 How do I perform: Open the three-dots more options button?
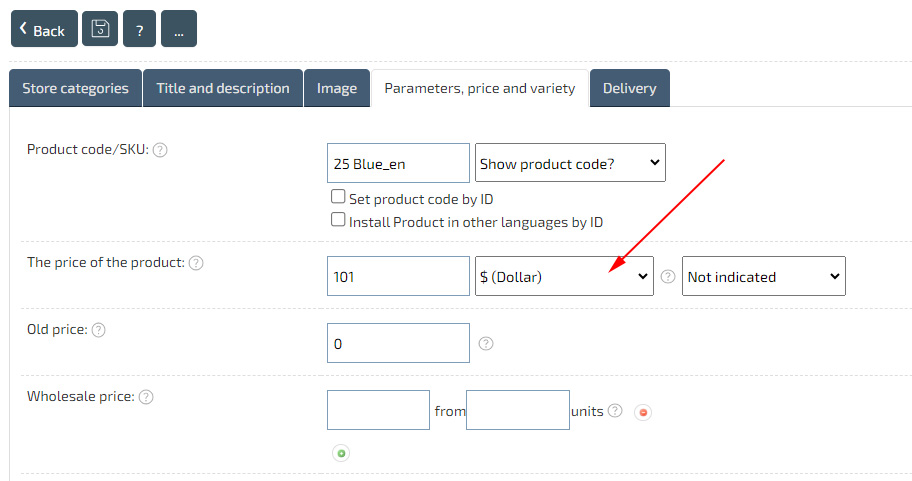coord(178,29)
